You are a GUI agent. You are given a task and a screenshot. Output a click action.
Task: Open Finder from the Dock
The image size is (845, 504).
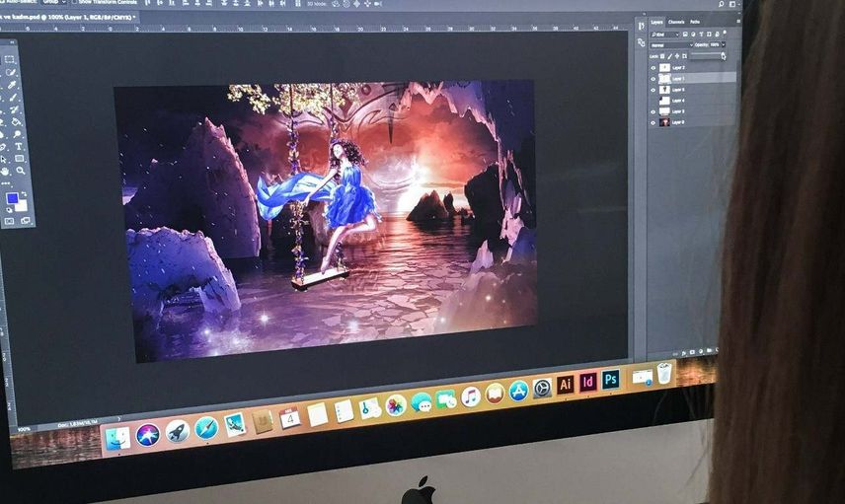(117, 438)
